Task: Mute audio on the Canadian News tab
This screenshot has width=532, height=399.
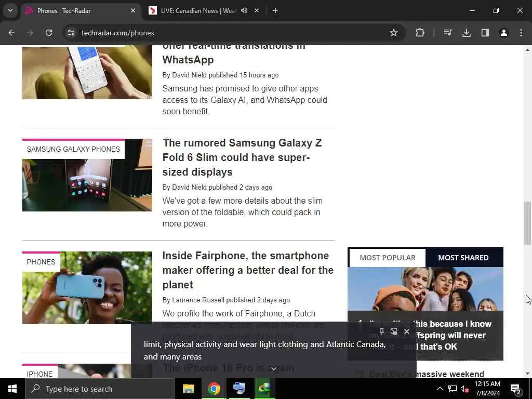Action: 244,10
